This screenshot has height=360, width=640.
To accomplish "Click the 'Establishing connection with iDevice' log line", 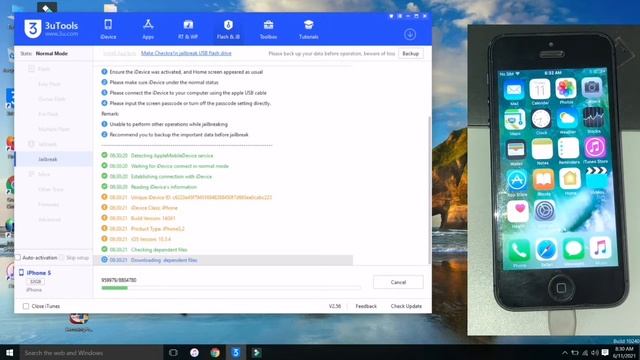I will click(x=157, y=177).
